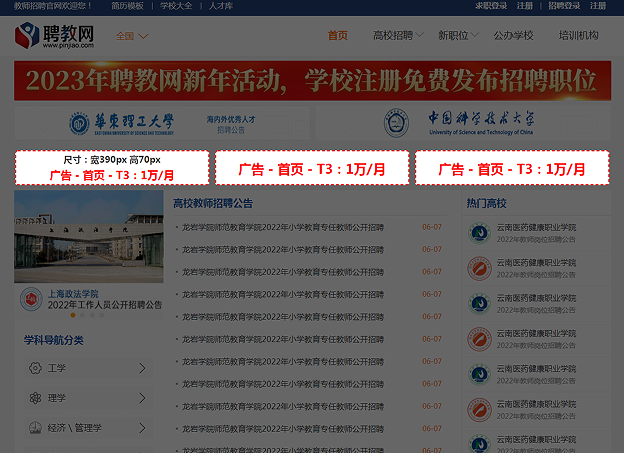Click fourth hot-school orange logo

pos(479,339)
